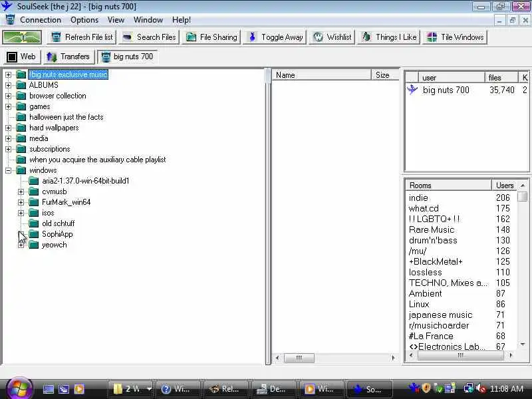
Task: Click the files column header
Action: [501, 77]
